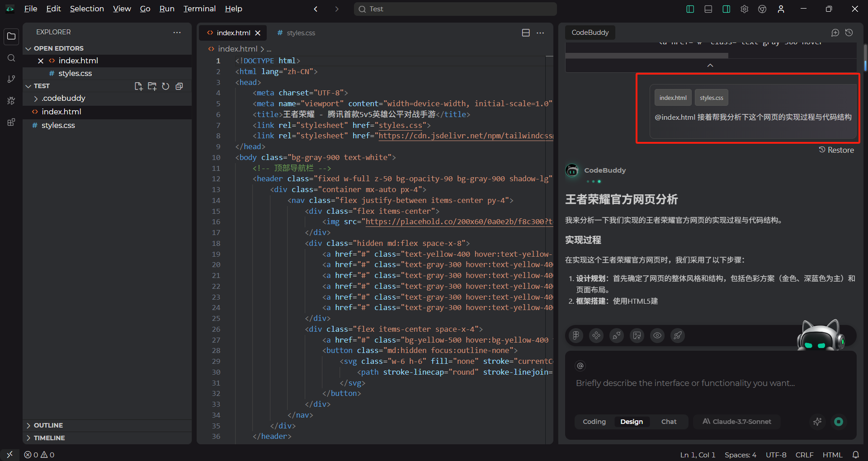
Task: Switch to the styles.css editor tab
Action: click(296, 33)
